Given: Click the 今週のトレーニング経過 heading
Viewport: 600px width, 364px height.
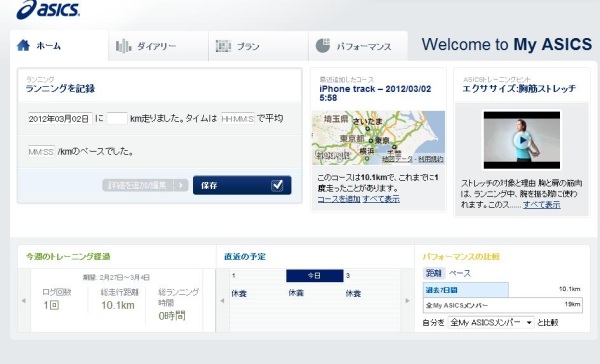Looking at the screenshot, I should pyautogui.click(x=68, y=256).
